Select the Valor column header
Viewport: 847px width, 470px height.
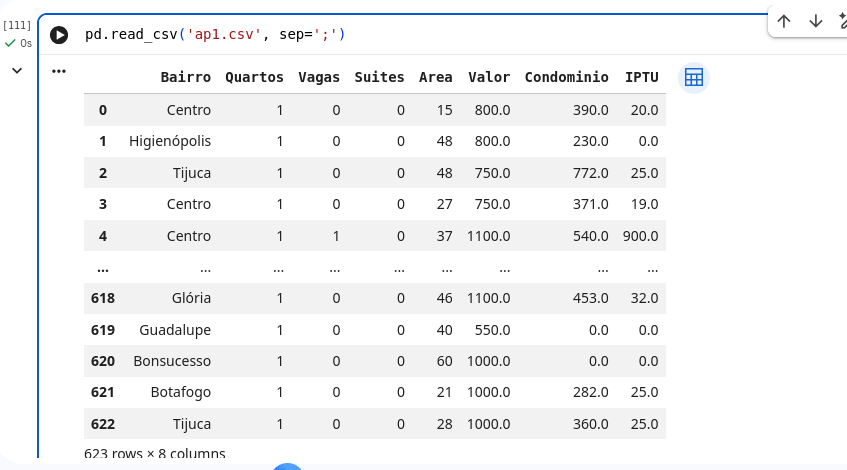[489, 77]
